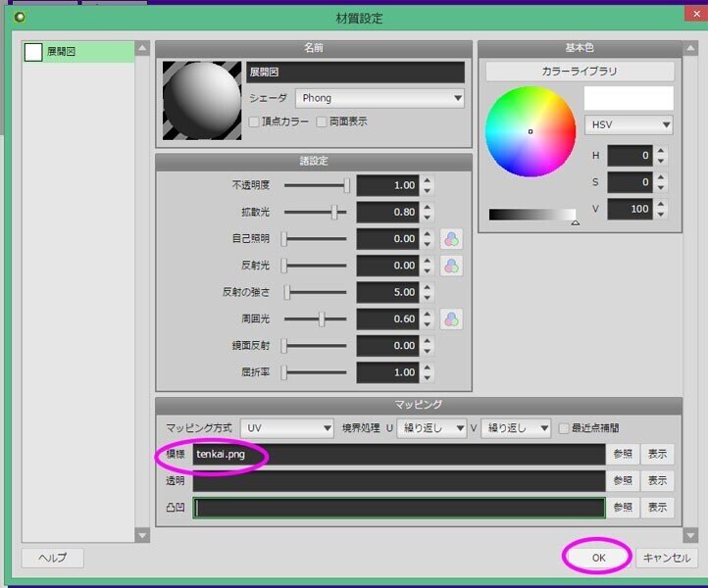The height and width of the screenshot is (588, 708).
Task: Enable 最近点補間 checkbox
Action: [x=564, y=428]
